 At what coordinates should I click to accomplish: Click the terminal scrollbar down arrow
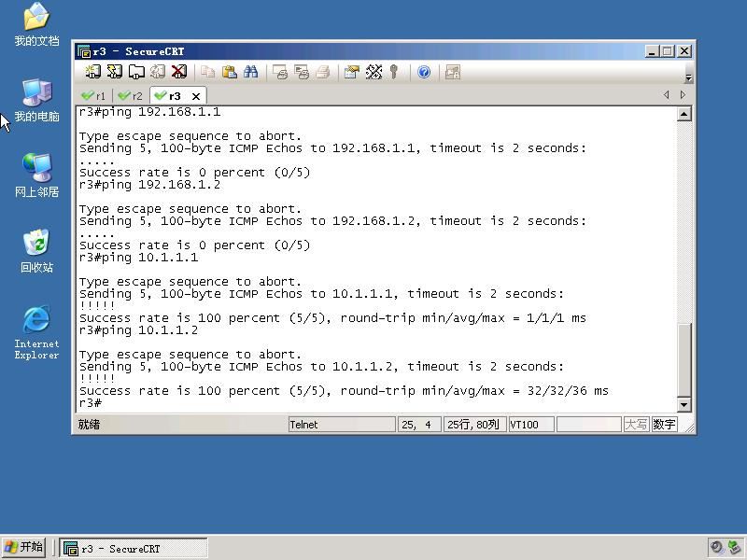click(x=684, y=405)
